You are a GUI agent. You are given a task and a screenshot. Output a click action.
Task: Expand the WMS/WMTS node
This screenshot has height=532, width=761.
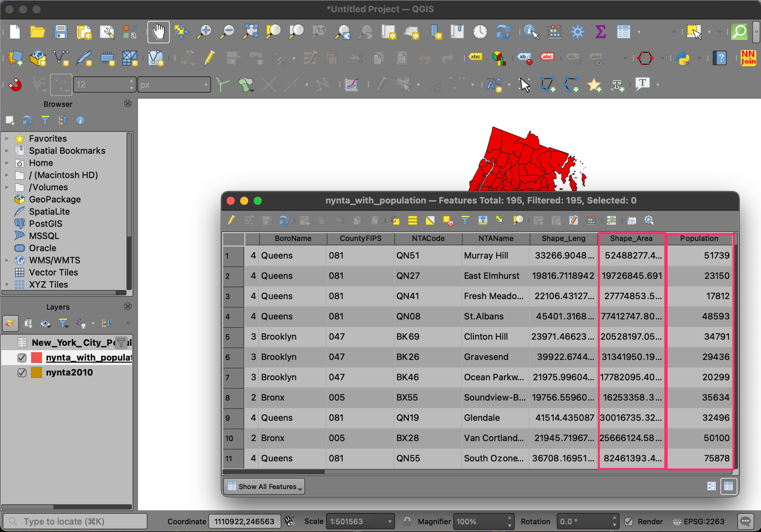tap(6, 260)
